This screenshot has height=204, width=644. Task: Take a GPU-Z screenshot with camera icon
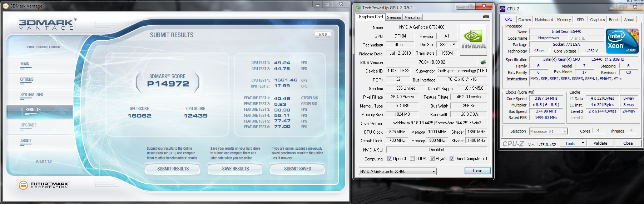[486, 17]
